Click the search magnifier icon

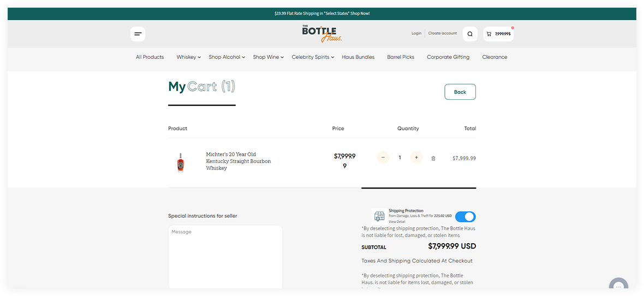coord(470,34)
